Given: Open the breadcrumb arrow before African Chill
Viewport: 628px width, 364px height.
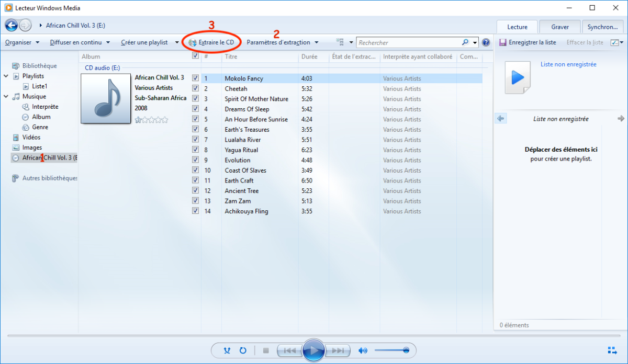Looking at the screenshot, I should (x=41, y=25).
